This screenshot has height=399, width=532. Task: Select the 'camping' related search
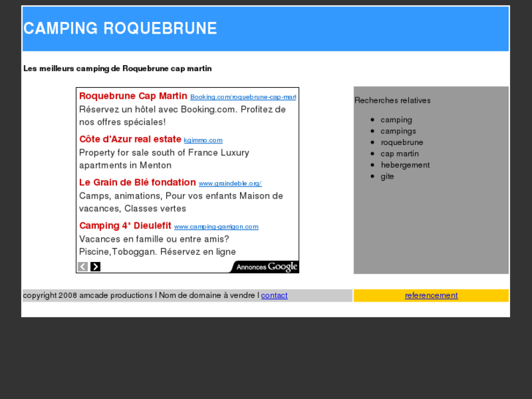click(397, 120)
